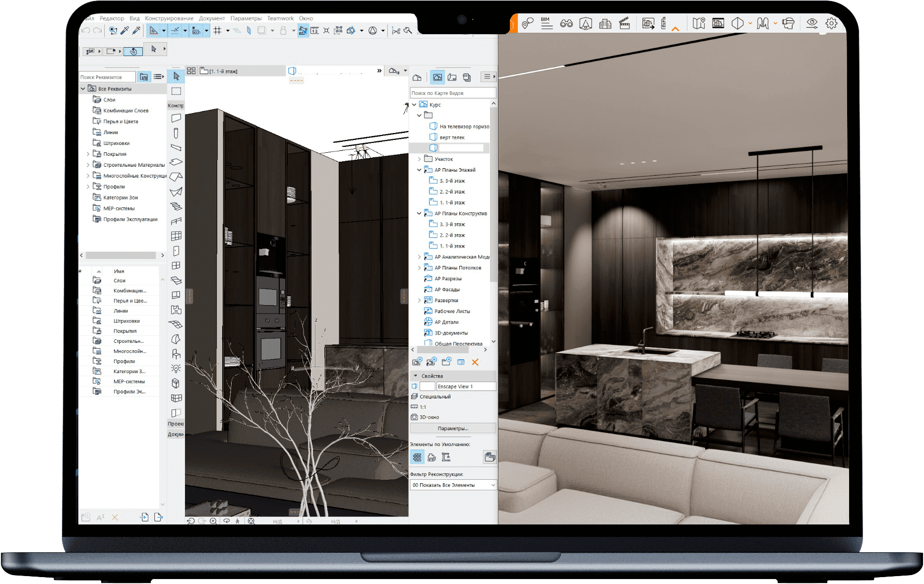
Task: Toggle first icon under Элементы по Умолчанию
Action: point(417,457)
